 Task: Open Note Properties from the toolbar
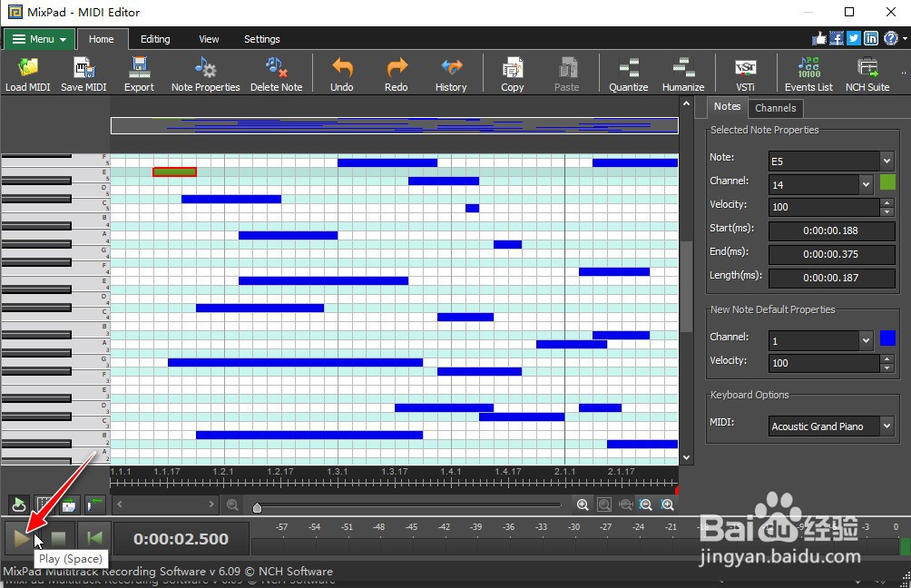(x=205, y=73)
